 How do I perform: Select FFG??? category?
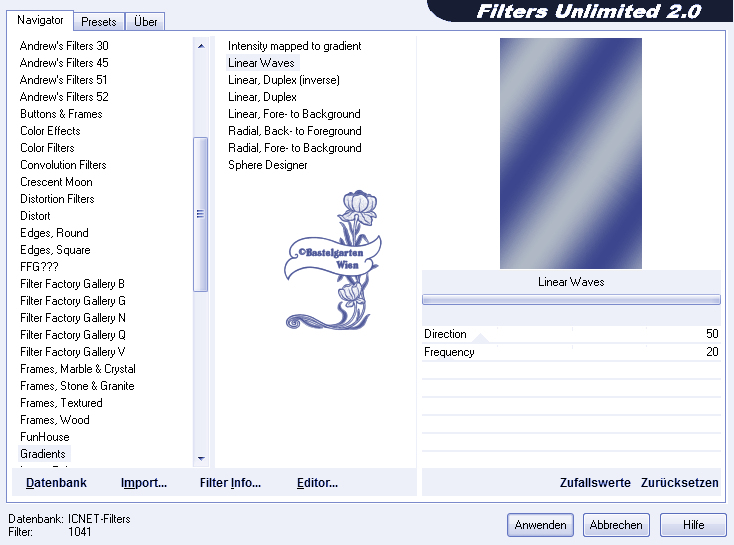(39, 267)
